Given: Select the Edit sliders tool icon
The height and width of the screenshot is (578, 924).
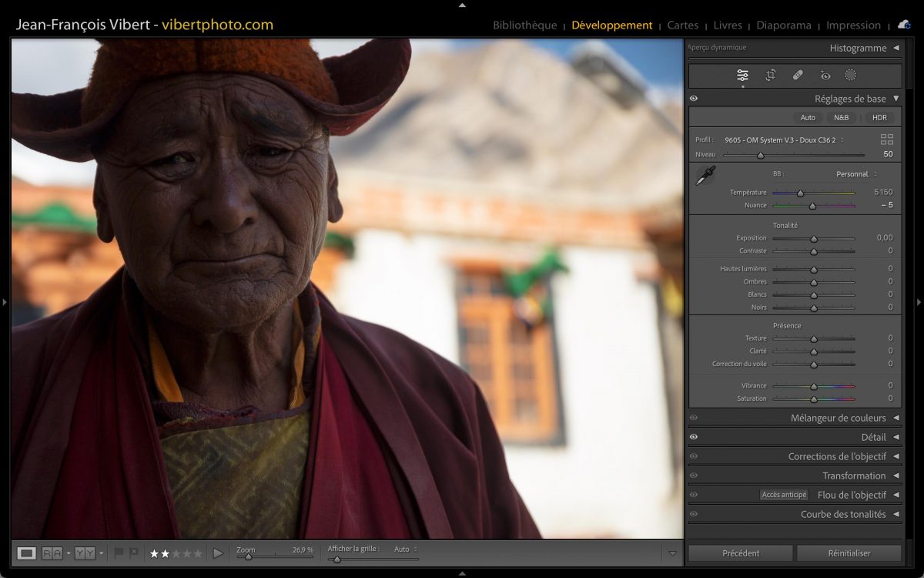Looking at the screenshot, I should [x=742, y=76].
